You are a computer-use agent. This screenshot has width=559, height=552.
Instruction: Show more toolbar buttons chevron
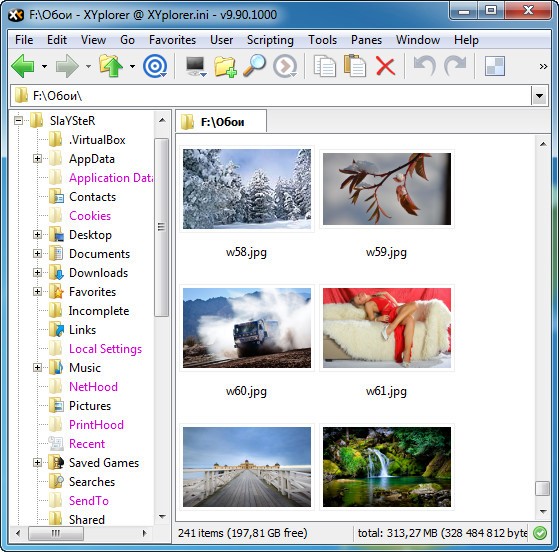pos(543,66)
